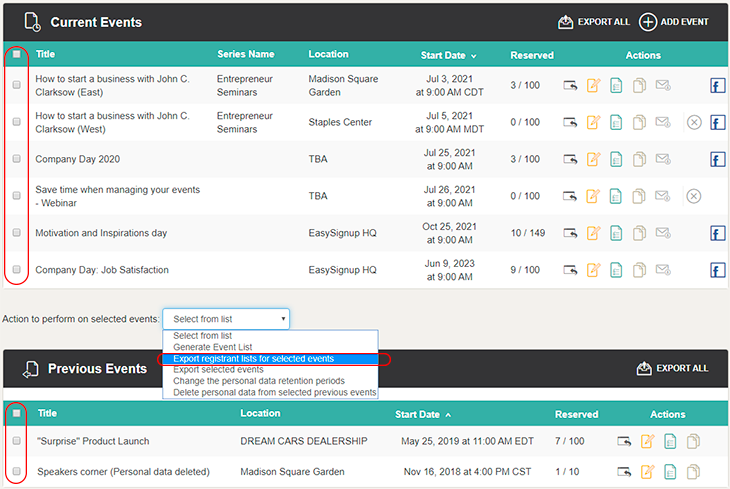Viewport: 730px width, 489px height.
Task: Tick the Speakers corner event checkbox
Action: pyautogui.click(x=17, y=471)
